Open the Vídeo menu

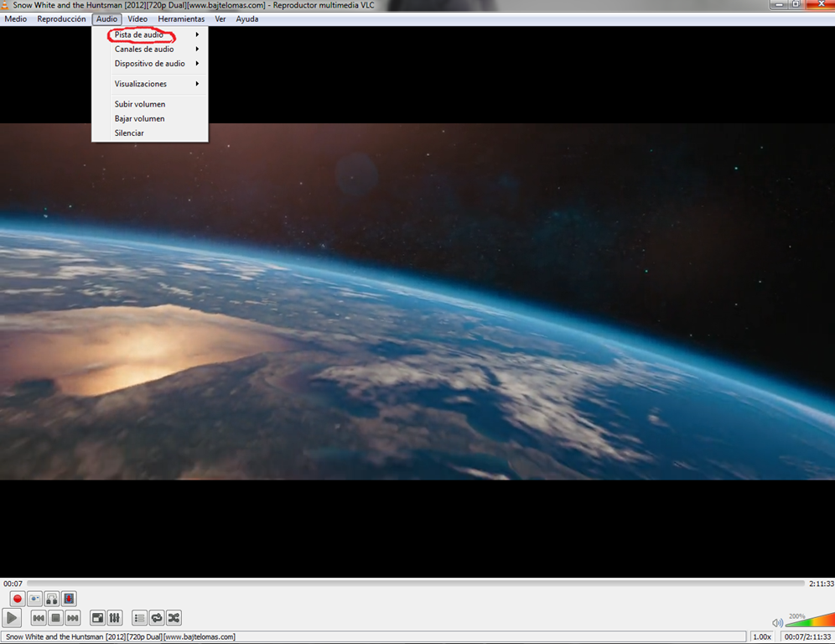coord(137,19)
